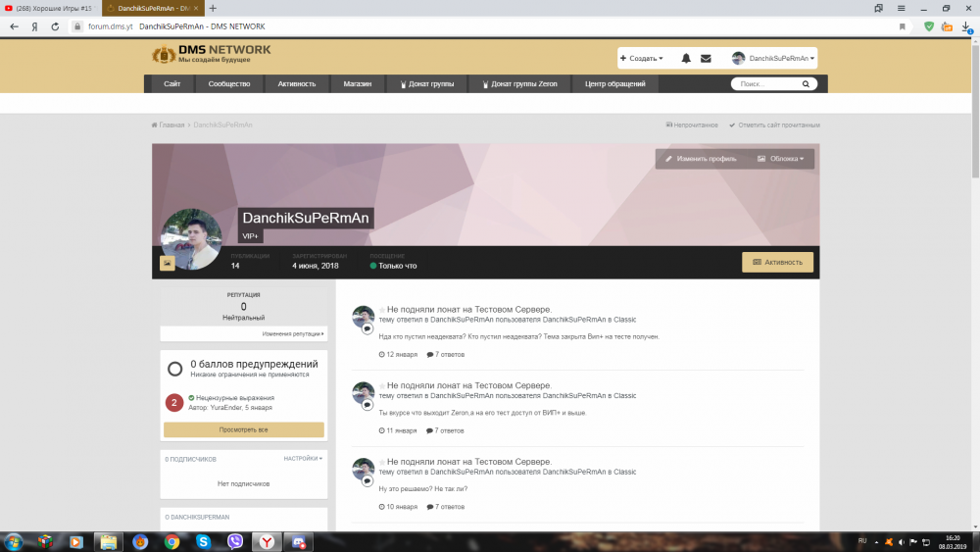Open the Магазин menu item
This screenshot has height=552, width=980.
click(357, 84)
